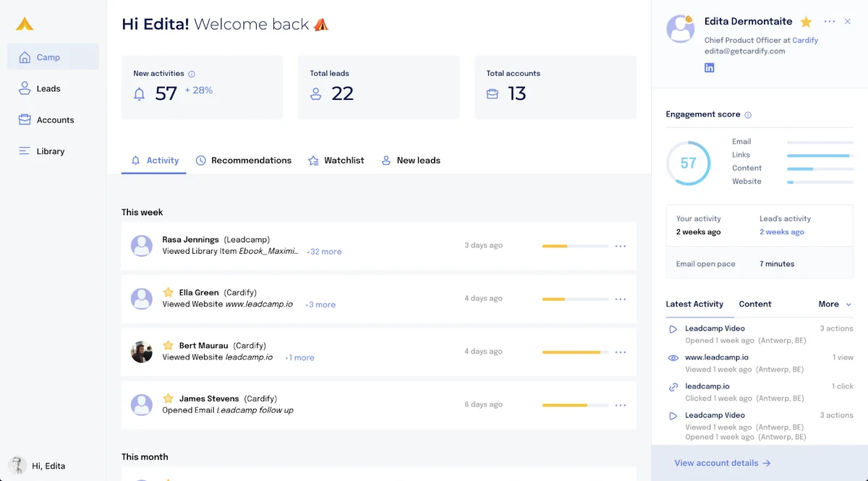Open the Cardify company link

[805, 41]
